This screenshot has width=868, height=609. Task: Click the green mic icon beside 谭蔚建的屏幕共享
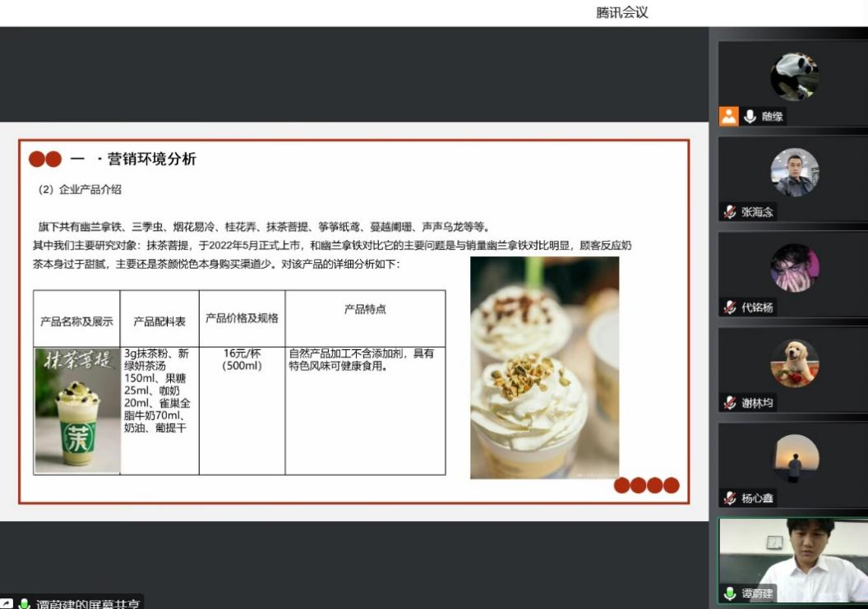pyautogui.click(x=25, y=604)
